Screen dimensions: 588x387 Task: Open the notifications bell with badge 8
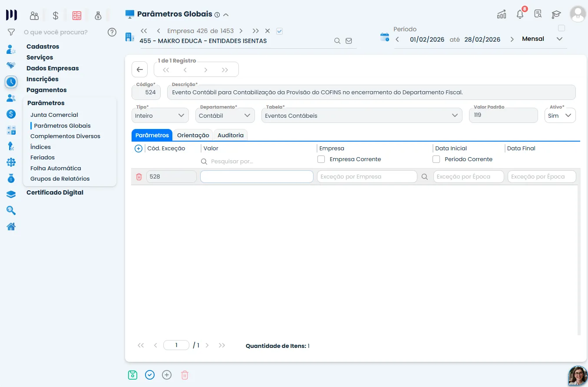[x=520, y=14]
